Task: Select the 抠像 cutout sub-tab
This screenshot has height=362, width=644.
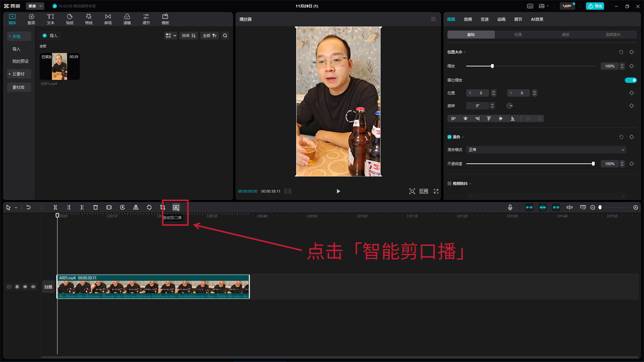Action: tap(518, 35)
